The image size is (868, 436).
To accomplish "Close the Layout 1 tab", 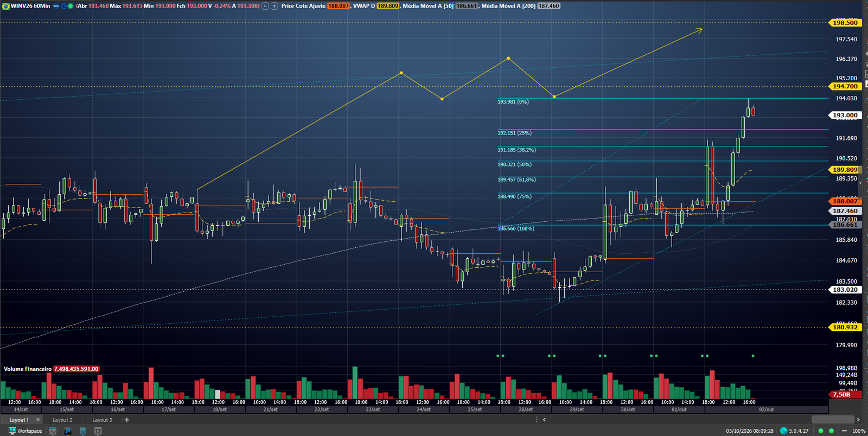I will point(38,420).
